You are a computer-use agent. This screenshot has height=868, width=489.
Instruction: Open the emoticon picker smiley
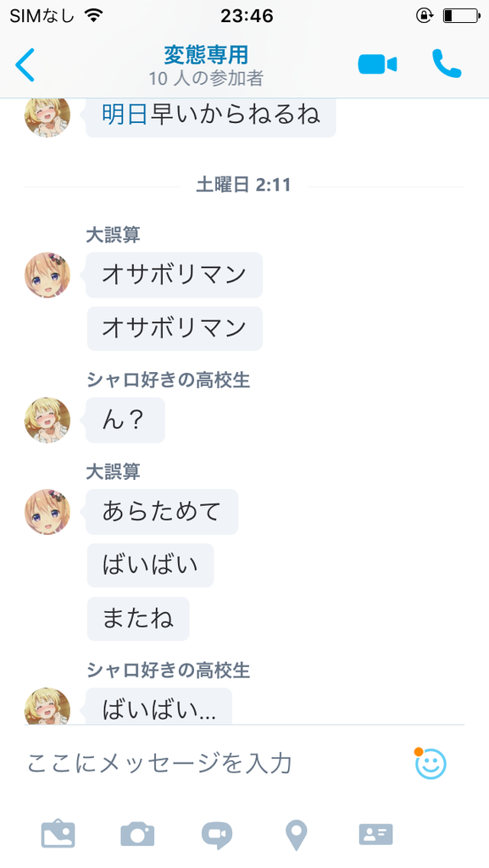[430, 764]
